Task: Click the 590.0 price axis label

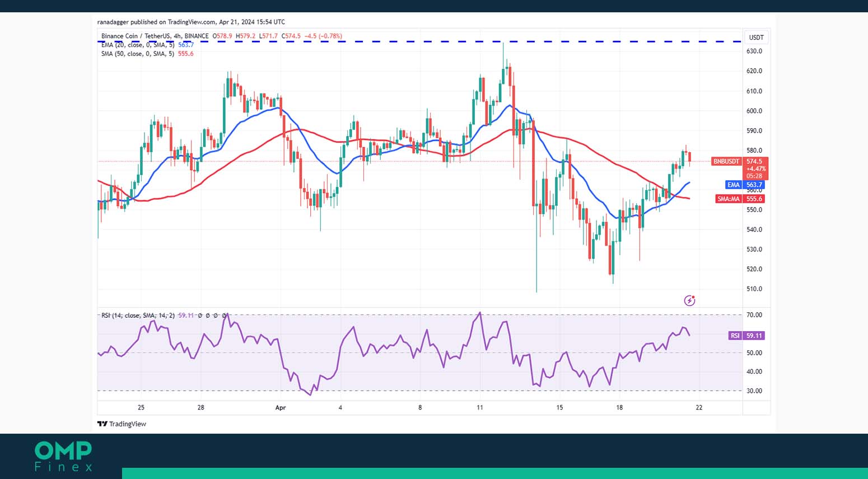Action: coord(754,131)
